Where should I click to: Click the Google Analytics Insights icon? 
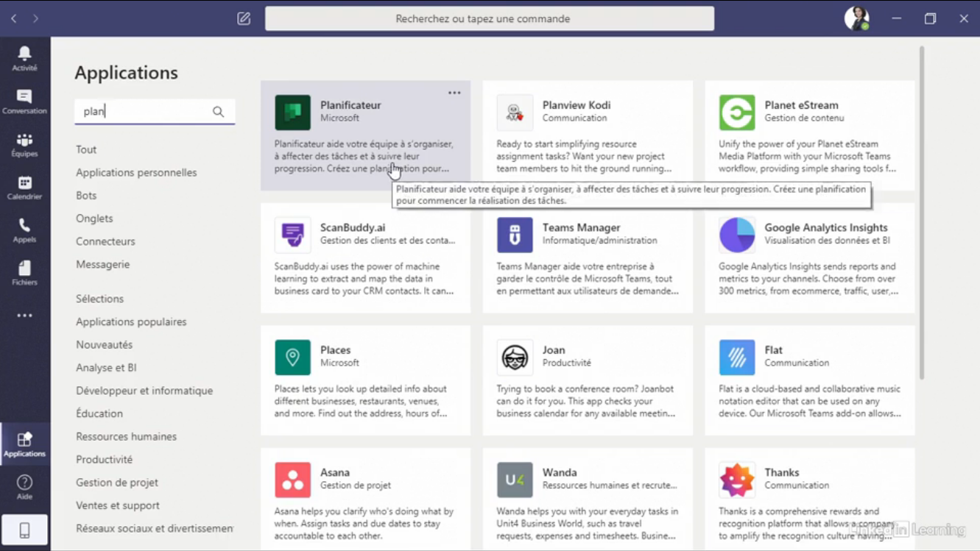point(737,235)
